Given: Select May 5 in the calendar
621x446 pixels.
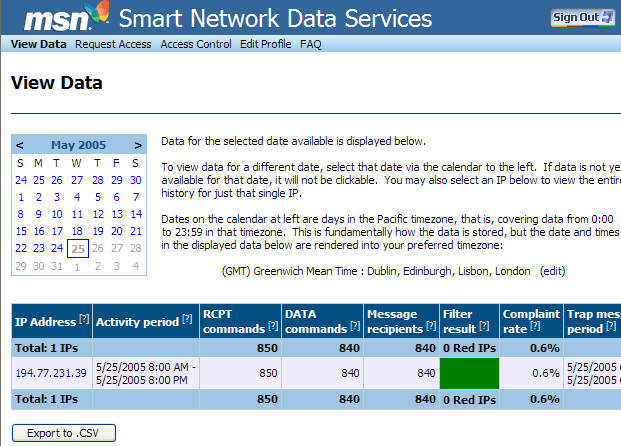Looking at the screenshot, I should click(x=98, y=197).
